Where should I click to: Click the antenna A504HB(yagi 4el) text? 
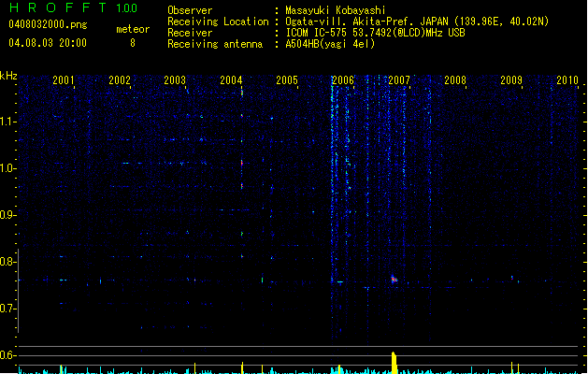330,44
